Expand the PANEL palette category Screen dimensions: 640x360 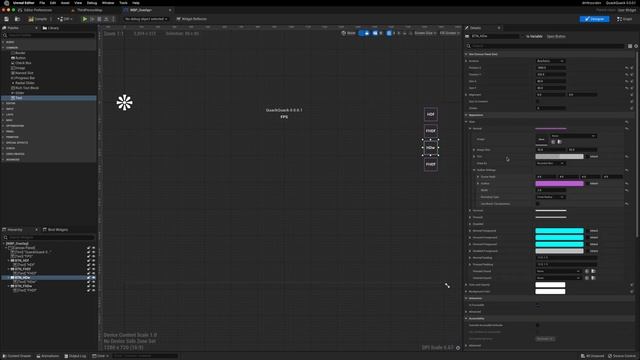point(3,131)
